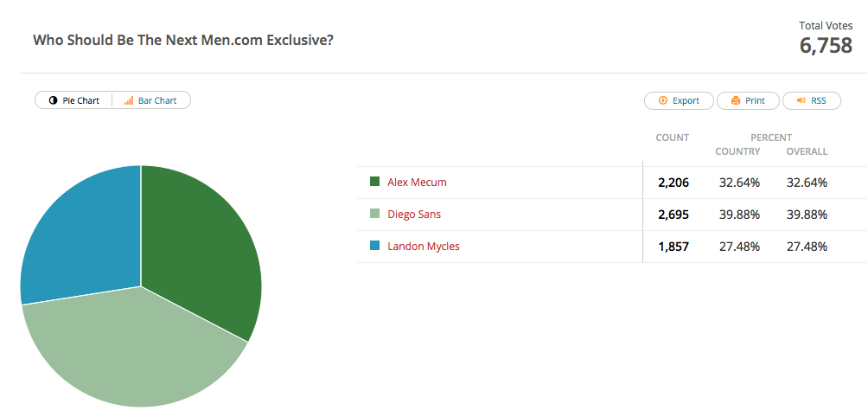Click the orange Export download icon
The height and width of the screenshot is (417, 868).
(x=662, y=100)
